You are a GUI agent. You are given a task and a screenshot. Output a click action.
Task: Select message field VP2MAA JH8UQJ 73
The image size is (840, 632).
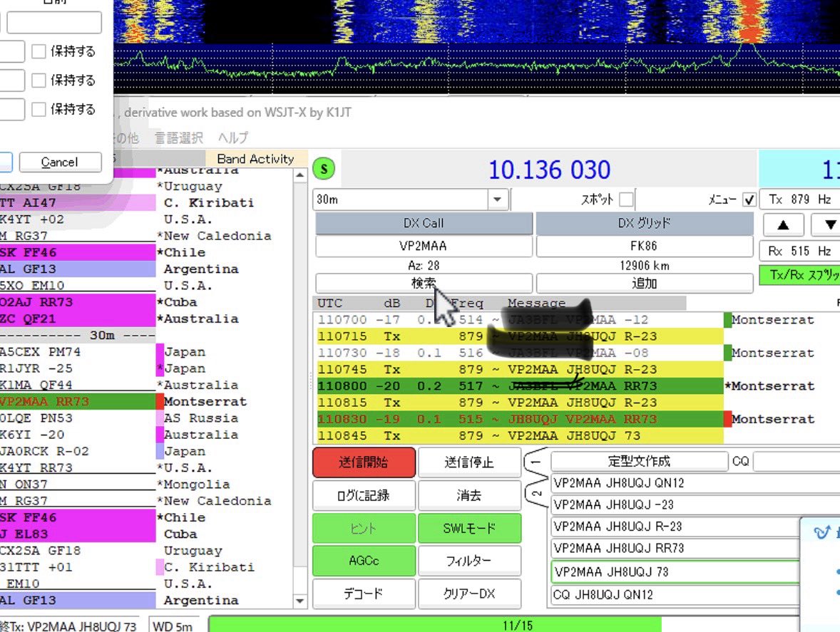[675, 572]
